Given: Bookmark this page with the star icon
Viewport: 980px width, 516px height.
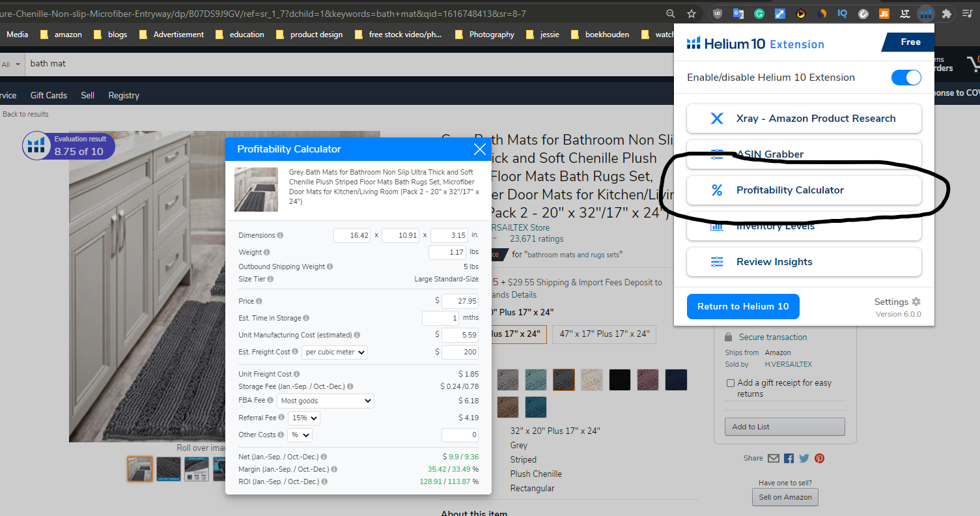Looking at the screenshot, I should click(692, 13).
